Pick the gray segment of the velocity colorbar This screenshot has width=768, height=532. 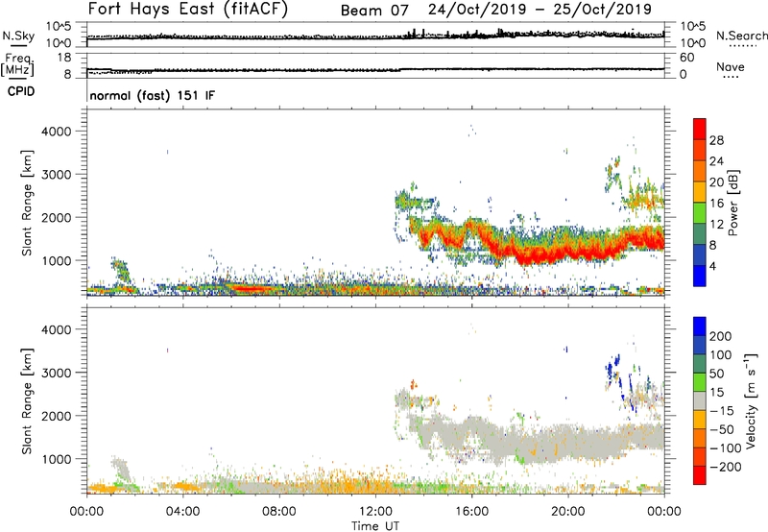click(x=700, y=401)
